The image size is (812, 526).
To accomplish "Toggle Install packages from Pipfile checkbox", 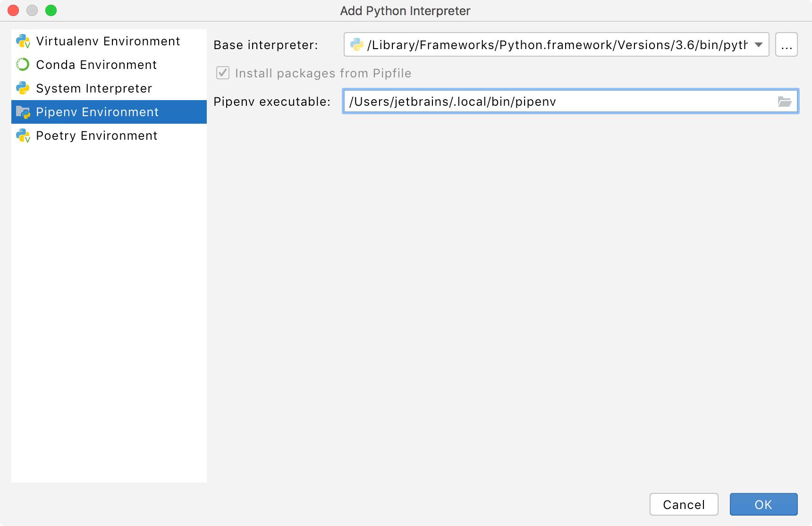I will (223, 73).
